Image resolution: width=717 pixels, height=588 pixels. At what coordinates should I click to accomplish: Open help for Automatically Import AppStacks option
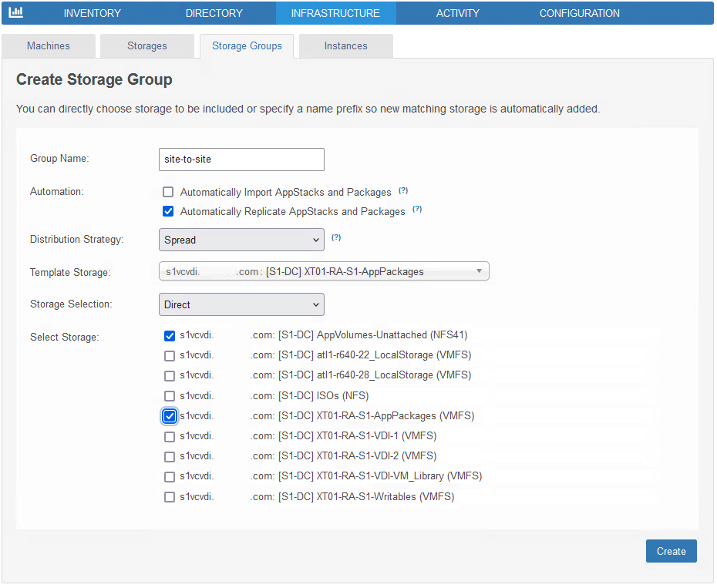403,190
